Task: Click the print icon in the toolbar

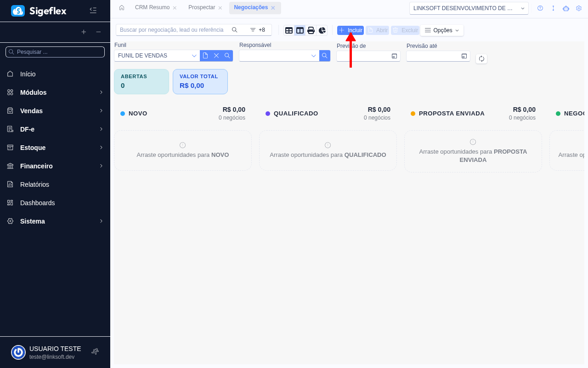Action: [x=311, y=30]
